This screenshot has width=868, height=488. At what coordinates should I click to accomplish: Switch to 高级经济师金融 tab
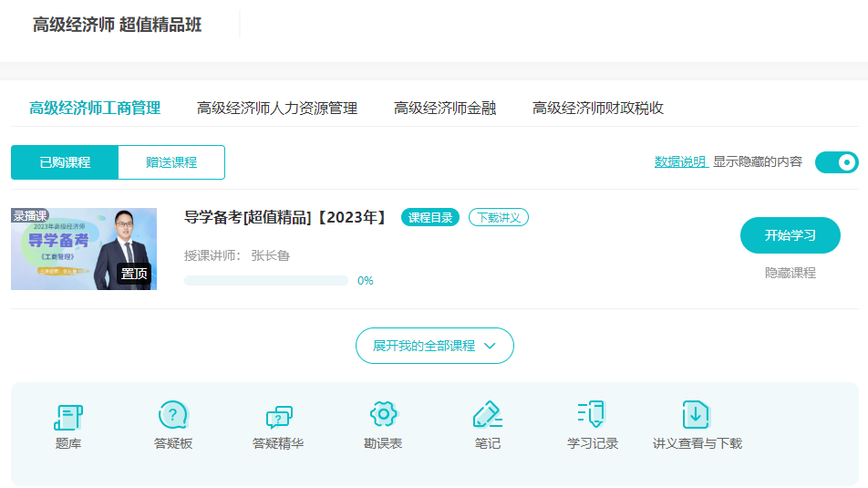click(445, 108)
